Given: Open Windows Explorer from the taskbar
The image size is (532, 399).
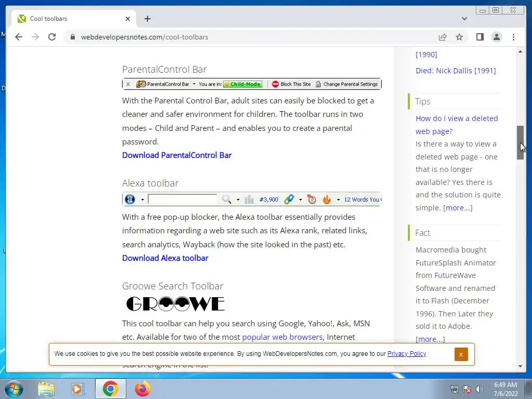Looking at the screenshot, I should coord(46,389).
